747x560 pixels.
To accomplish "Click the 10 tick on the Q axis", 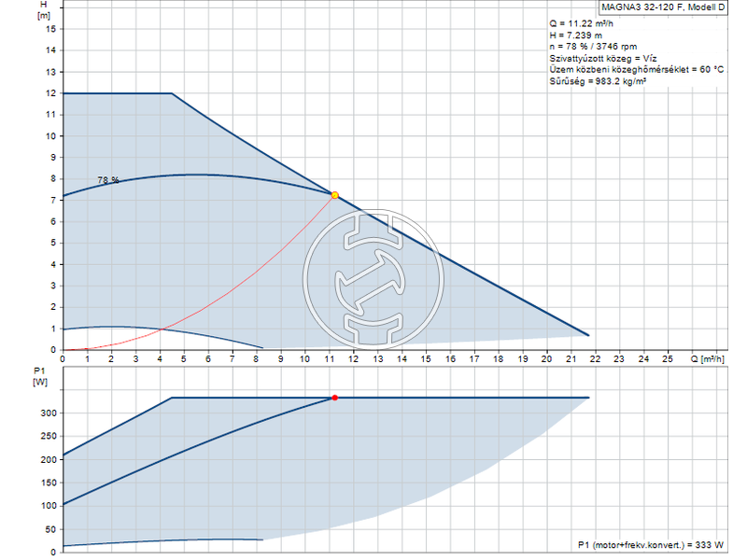I will point(304,358).
